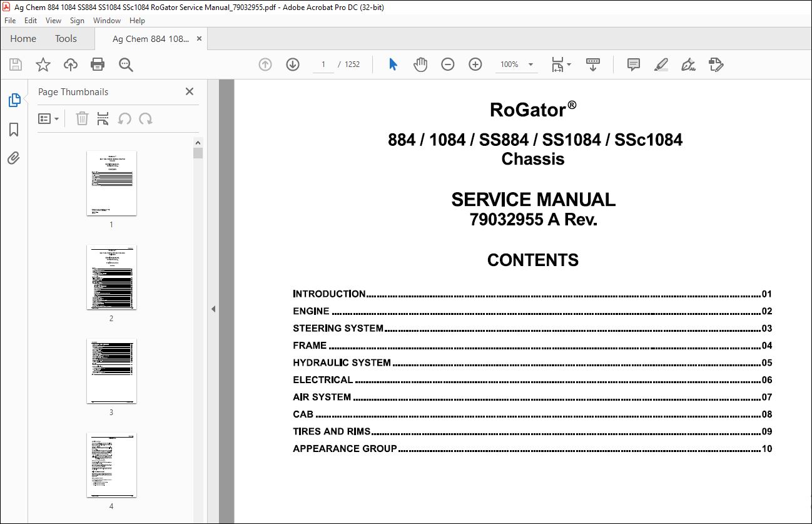Image resolution: width=812 pixels, height=524 pixels.
Task: Open the Window menu
Action: tap(107, 21)
